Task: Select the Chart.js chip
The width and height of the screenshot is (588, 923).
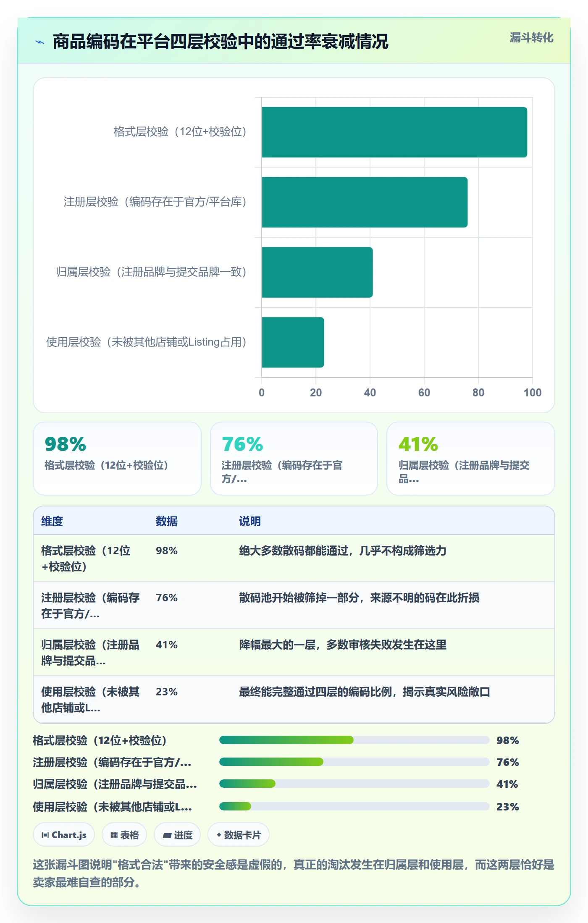Action: 64,835
